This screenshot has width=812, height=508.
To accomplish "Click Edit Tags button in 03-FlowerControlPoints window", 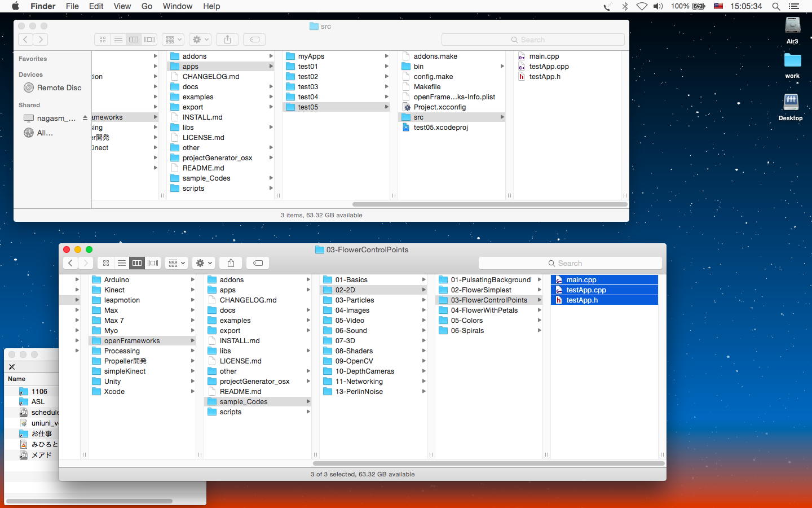I will [258, 263].
